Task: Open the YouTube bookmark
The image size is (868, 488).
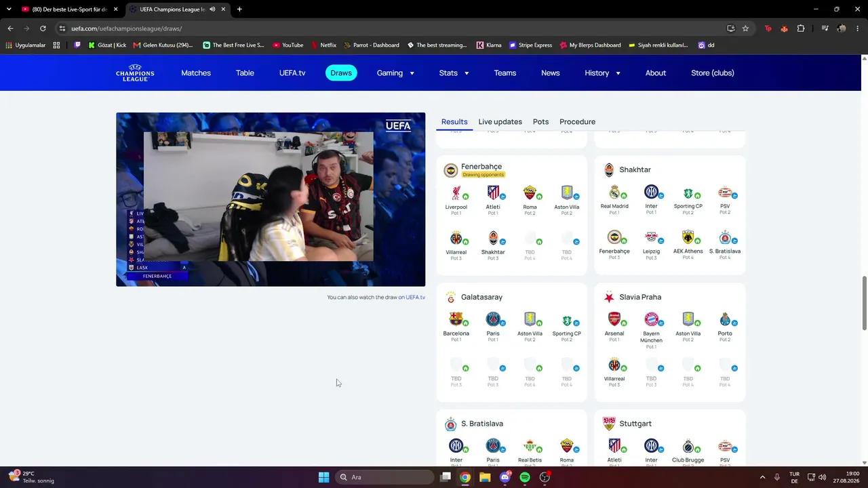Action: (288, 45)
